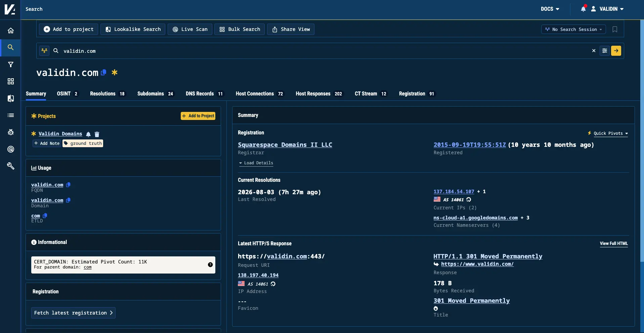Screen dimensions: 644x333
Task: Click the 2015-09-19 registration date link
Action: pos(470,145)
